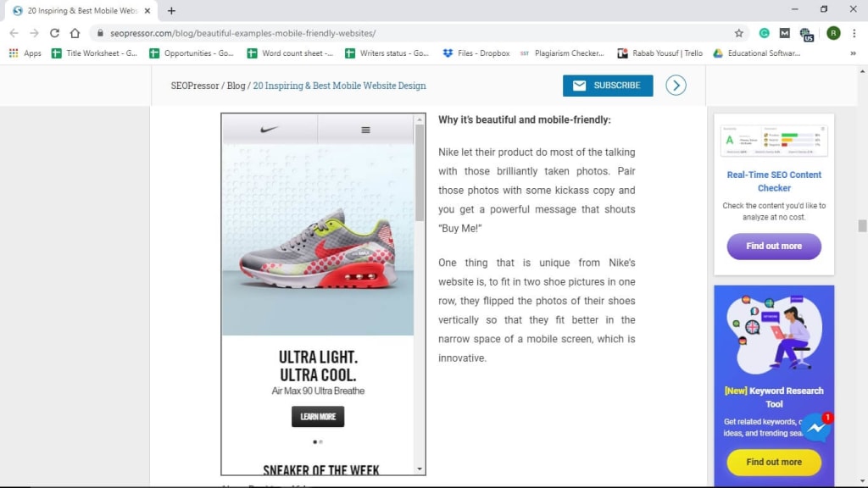This screenshot has width=868, height=488.
Task: Open the Rabab Yousuf Trello bookmark
Action: point(659,53)
